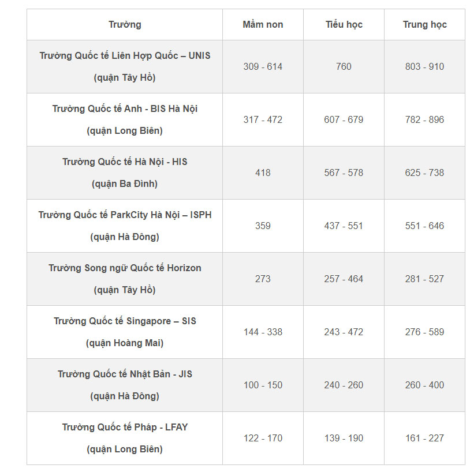Image resolution: width=470 pixels, height=476 pixels.
Task: Select the ParkCity Hà Nội ISPH cell
Action: point(125,226)
